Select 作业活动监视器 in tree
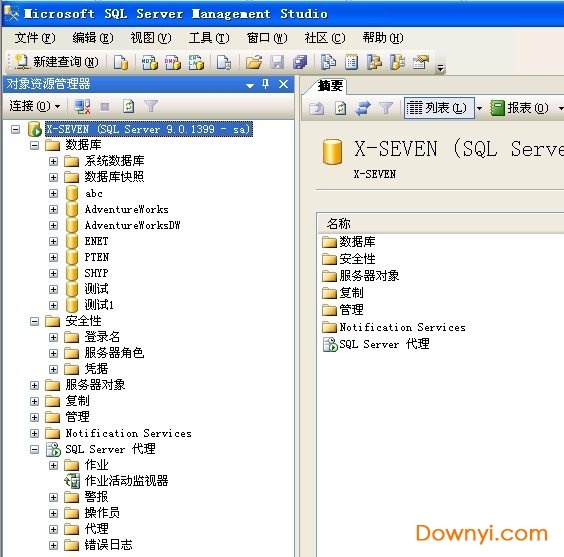The image size is (564, 557). click(x=126, y=481)
